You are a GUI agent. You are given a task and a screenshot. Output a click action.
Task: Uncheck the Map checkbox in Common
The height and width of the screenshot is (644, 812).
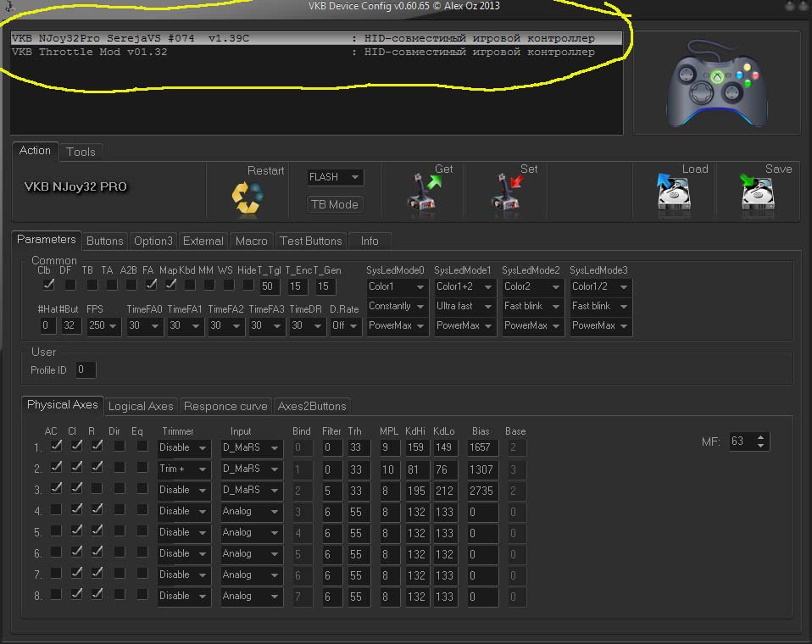tap(171, 285)
